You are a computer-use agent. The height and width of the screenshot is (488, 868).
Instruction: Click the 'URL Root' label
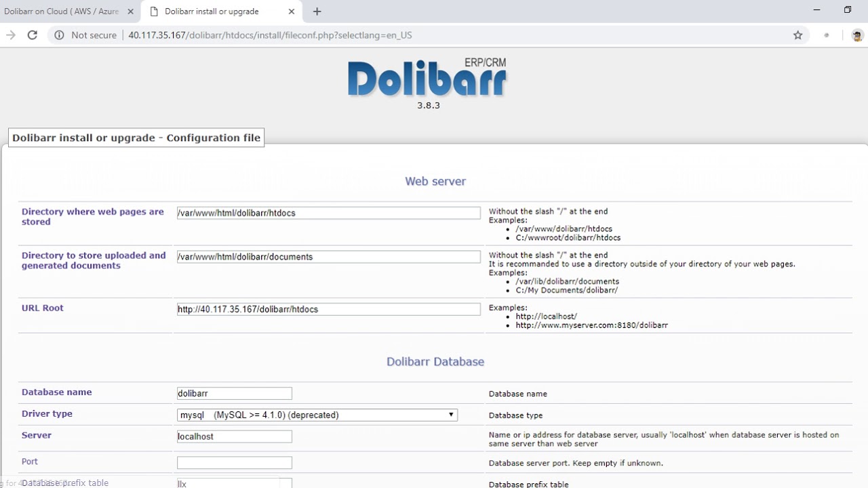pos(43,308)
